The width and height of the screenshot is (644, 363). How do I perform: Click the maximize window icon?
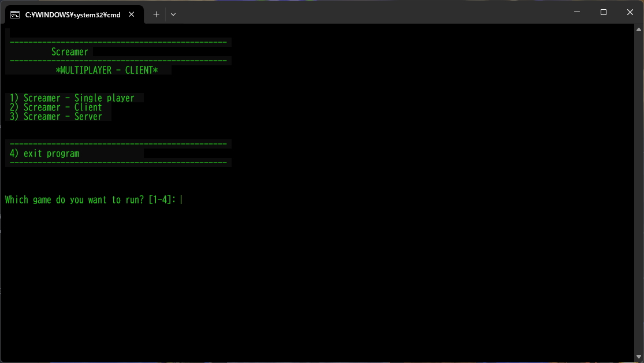(x=603, y=12)
